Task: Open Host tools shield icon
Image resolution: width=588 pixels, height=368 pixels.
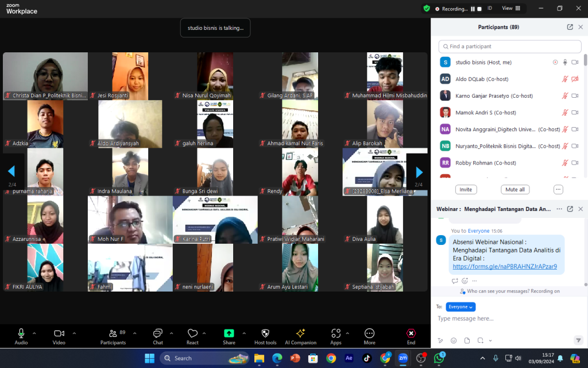Action: 265,336
